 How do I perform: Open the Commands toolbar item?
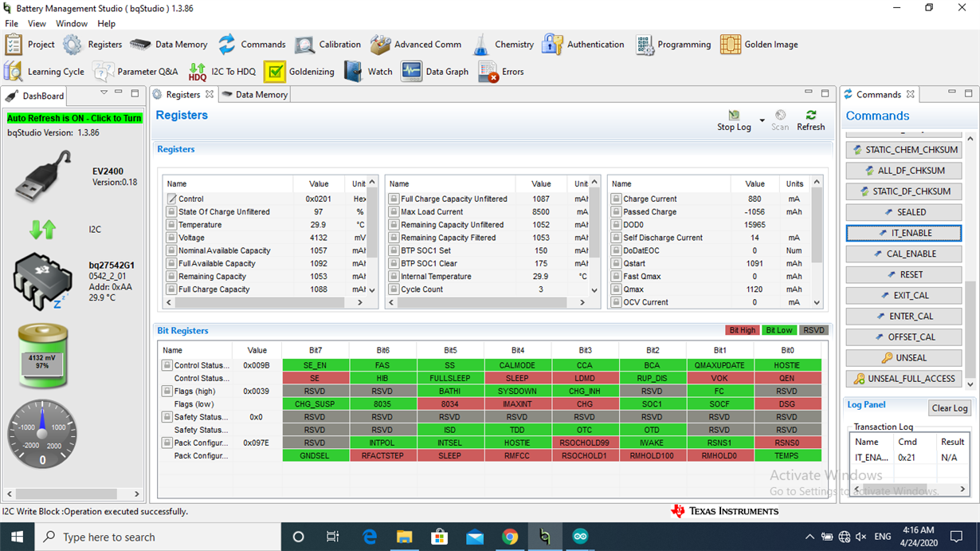[x=251, y=45]
